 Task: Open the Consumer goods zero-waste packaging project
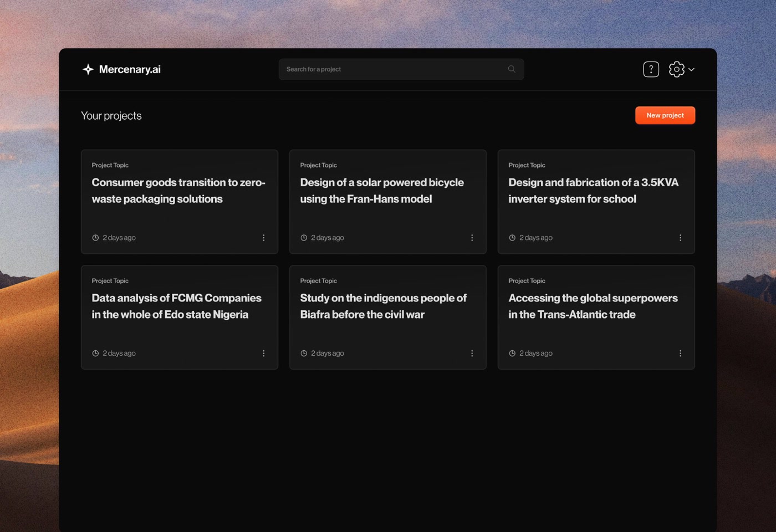pyautogui.click(x=180, y=202)
